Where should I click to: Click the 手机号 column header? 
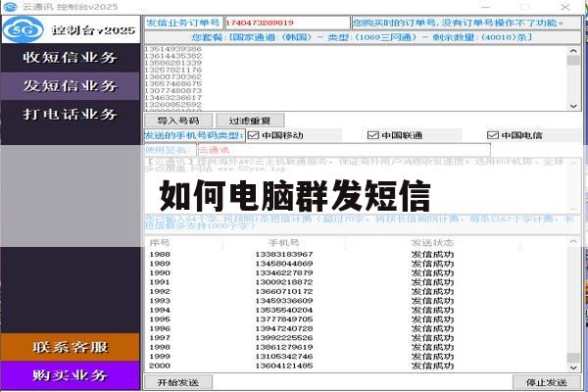tap(284, 243)
